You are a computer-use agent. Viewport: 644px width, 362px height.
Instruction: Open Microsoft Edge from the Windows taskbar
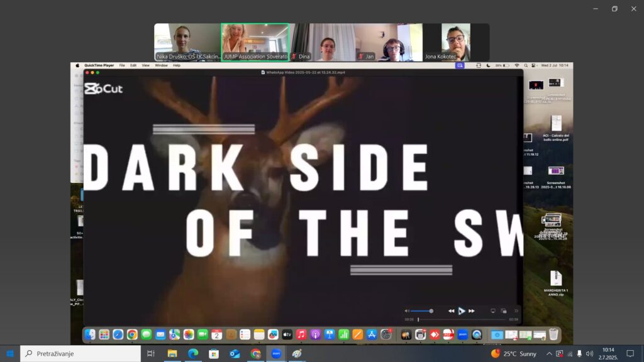(x=193, y=353)
